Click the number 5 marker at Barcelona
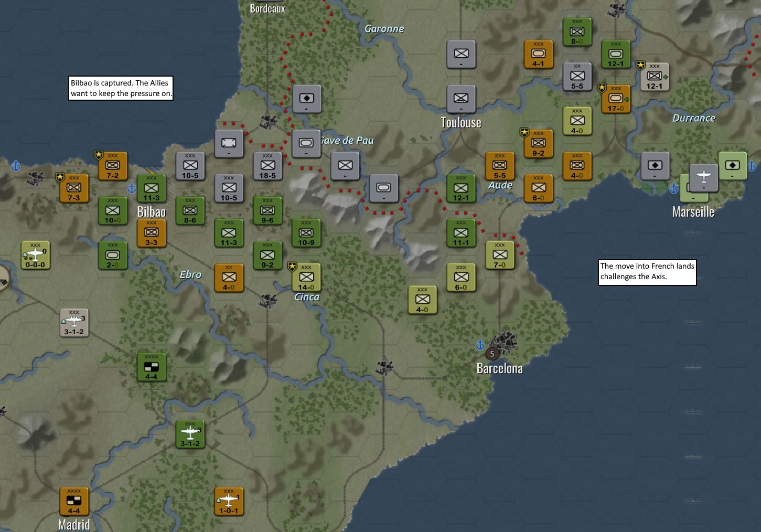761x532 pixels. [492, 354]
